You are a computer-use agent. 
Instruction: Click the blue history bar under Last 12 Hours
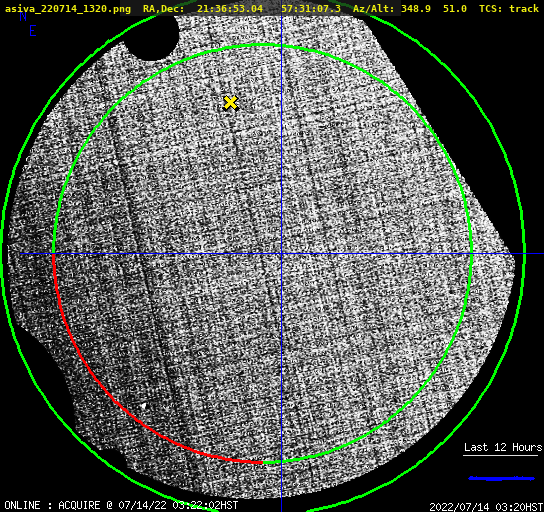tap(501, 479)
